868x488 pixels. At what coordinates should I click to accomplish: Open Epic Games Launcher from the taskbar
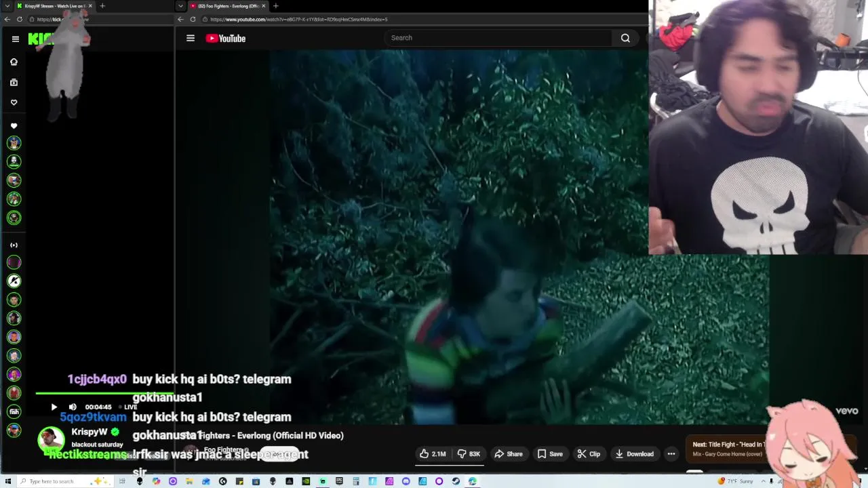tap(339, 481)
